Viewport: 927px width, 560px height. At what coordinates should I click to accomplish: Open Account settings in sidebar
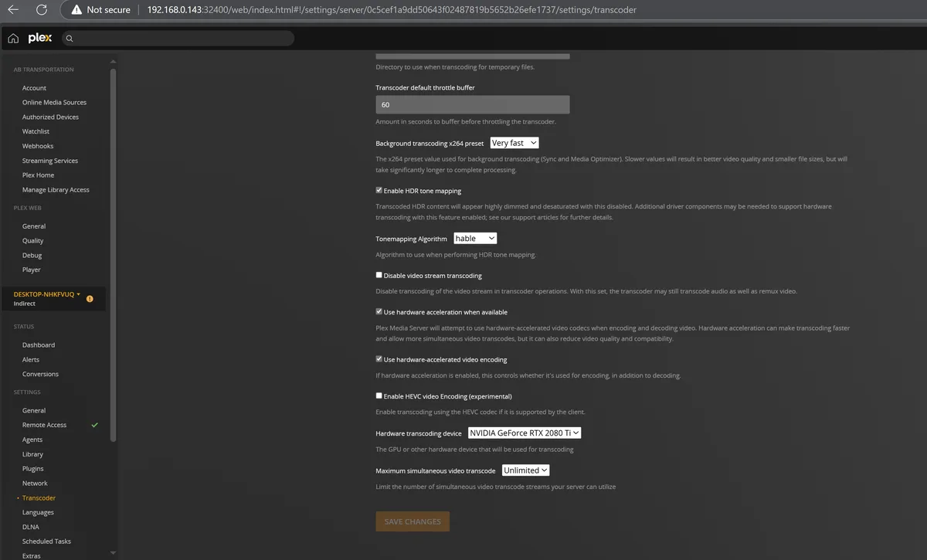[x=34, y=88]
